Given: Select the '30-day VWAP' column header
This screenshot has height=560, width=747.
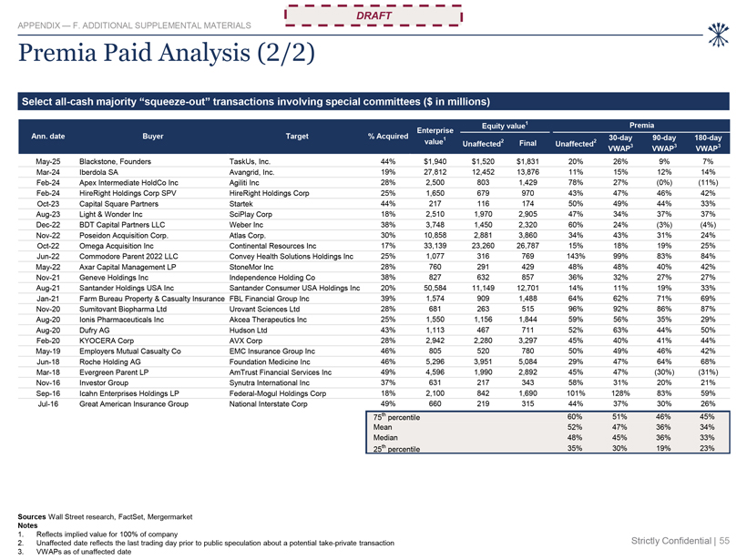Looking at the screenshot, I should pos(620,143).
